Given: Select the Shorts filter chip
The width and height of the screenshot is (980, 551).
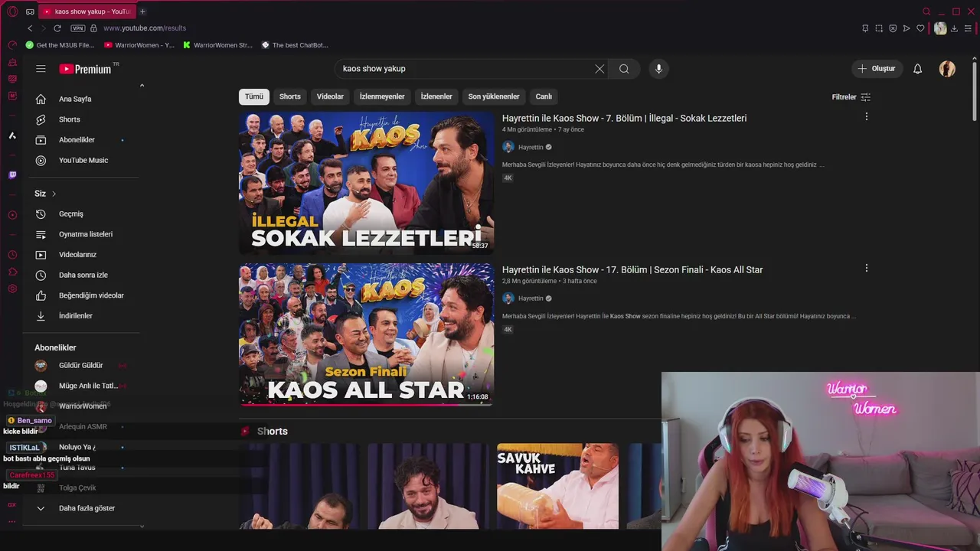Looking at the screenshot, I should point(290,96).
